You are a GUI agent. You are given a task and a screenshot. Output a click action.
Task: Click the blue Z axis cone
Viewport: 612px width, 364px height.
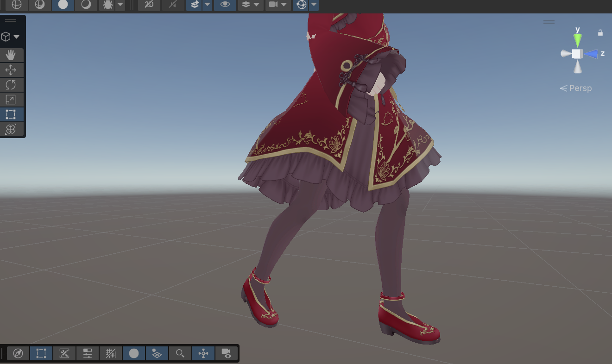click(591, 54)
